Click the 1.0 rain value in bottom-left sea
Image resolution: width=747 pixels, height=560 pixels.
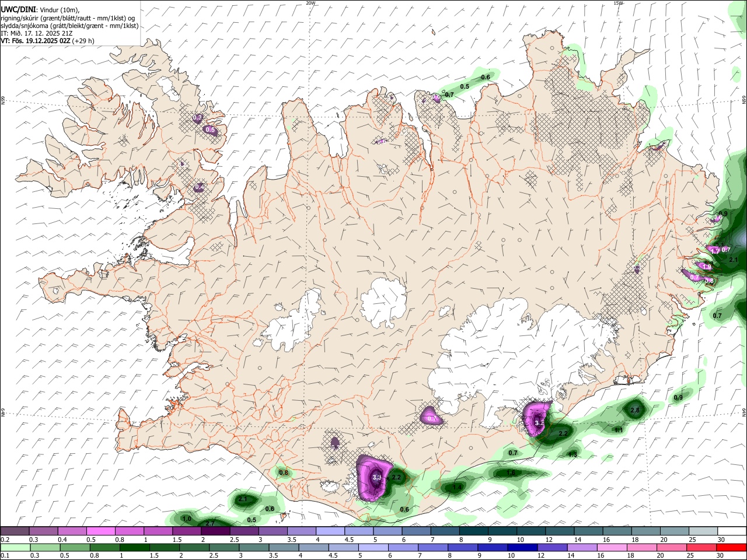(x=187, y=519)
